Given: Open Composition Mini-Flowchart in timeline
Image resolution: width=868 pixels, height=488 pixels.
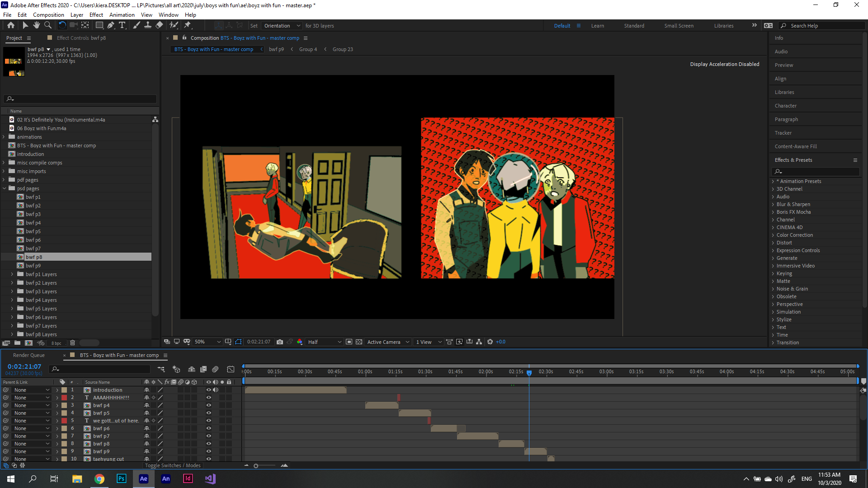Looking at the screenshot, I should tap(161, 369).
